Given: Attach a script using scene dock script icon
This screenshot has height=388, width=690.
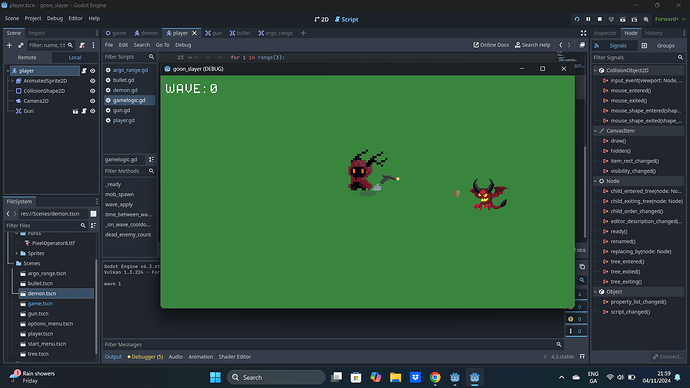Looking at the screenshot, I should 82,45.
